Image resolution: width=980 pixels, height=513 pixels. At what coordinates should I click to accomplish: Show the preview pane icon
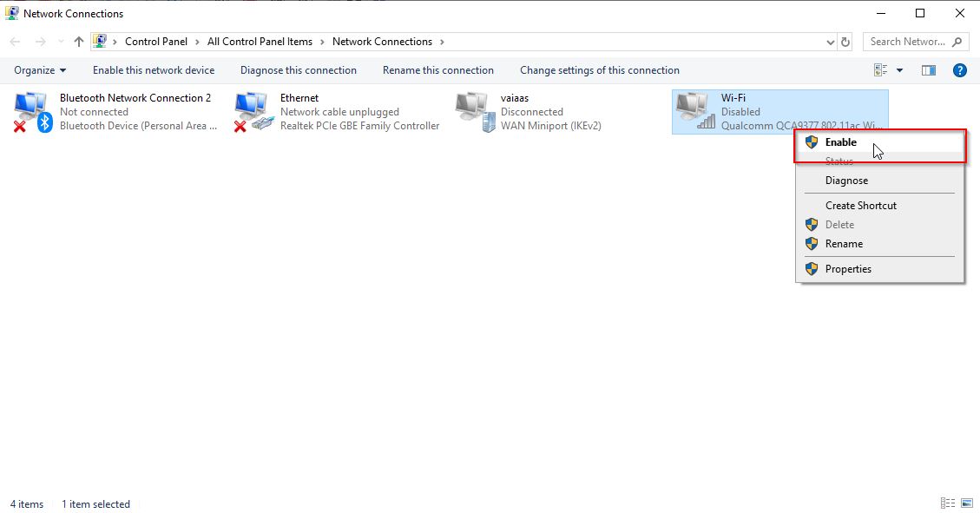tap(928, 70)
